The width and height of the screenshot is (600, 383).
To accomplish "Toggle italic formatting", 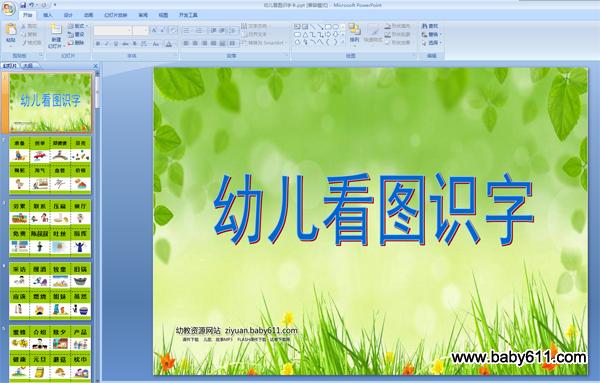I will [x=107, y=44].
